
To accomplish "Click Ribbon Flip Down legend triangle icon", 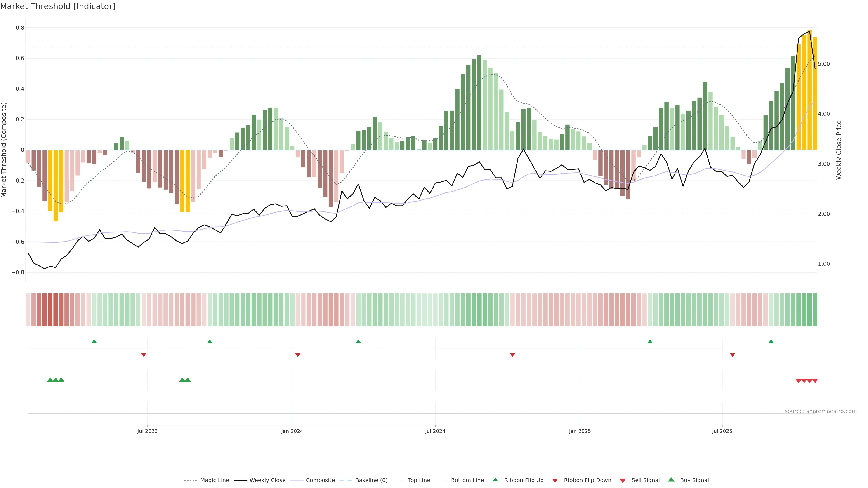I will [x=555, y=481].
